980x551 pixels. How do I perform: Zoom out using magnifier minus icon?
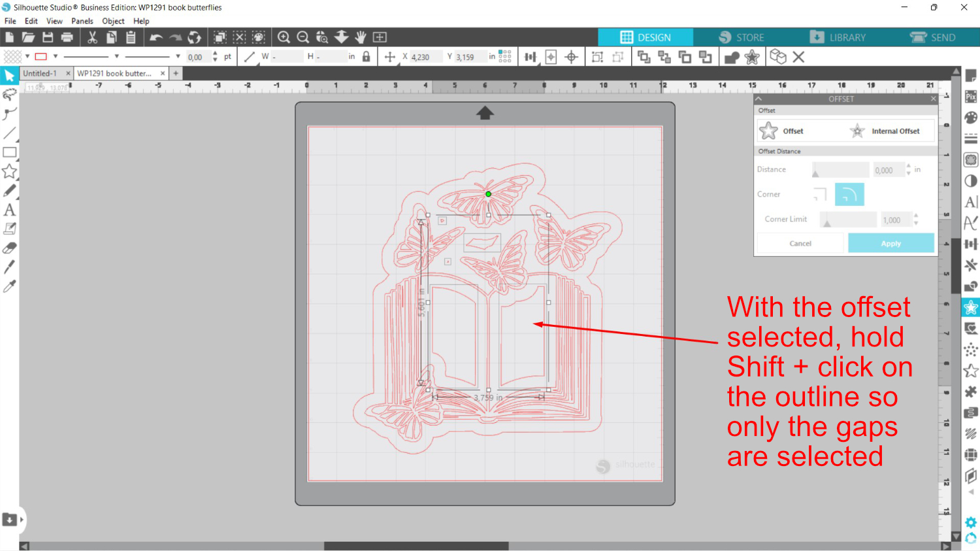[x=303, y=37]
